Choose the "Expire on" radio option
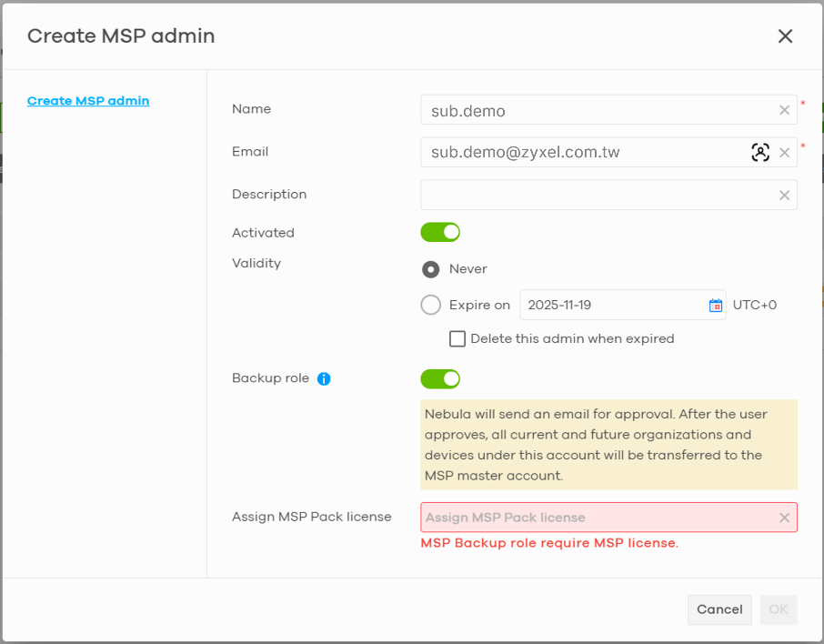Viewport: 824px width, 644px height. click(x=430, y=304)
